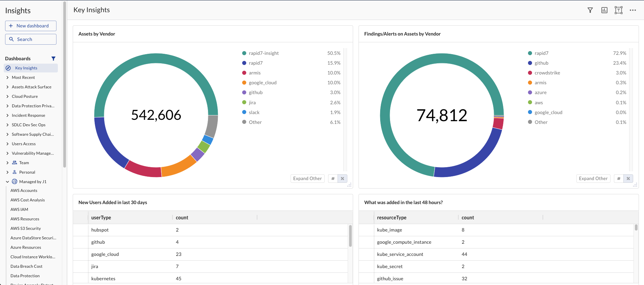Screen dimensions: 644x285
Task: Click the Search button in sidebar
Action: pos(31,39)
